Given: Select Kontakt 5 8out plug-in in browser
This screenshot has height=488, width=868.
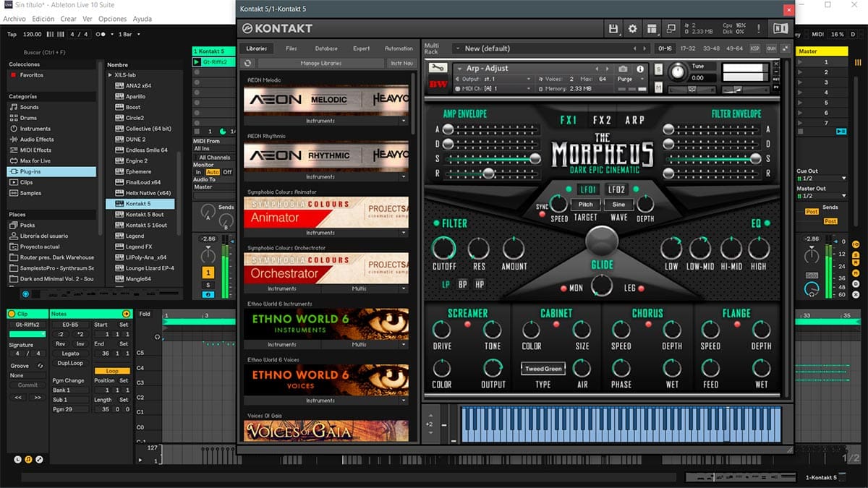Looking at the screenshot, I should [x=145, y=215].
